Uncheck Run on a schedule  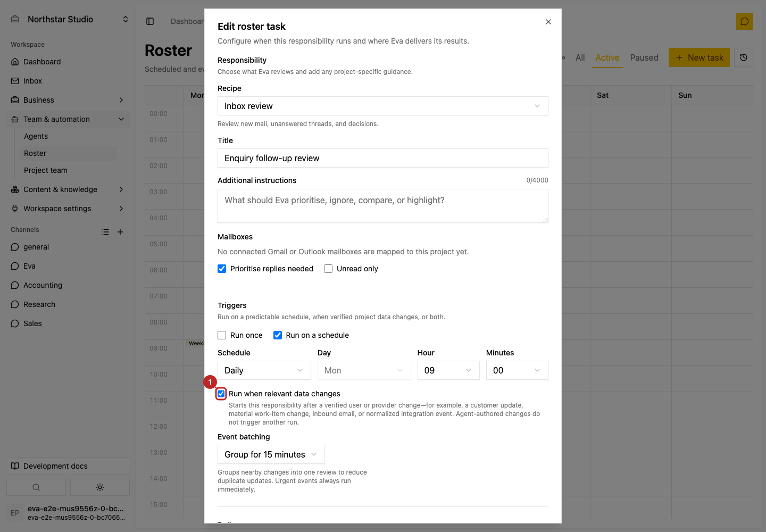pos(278,335)
